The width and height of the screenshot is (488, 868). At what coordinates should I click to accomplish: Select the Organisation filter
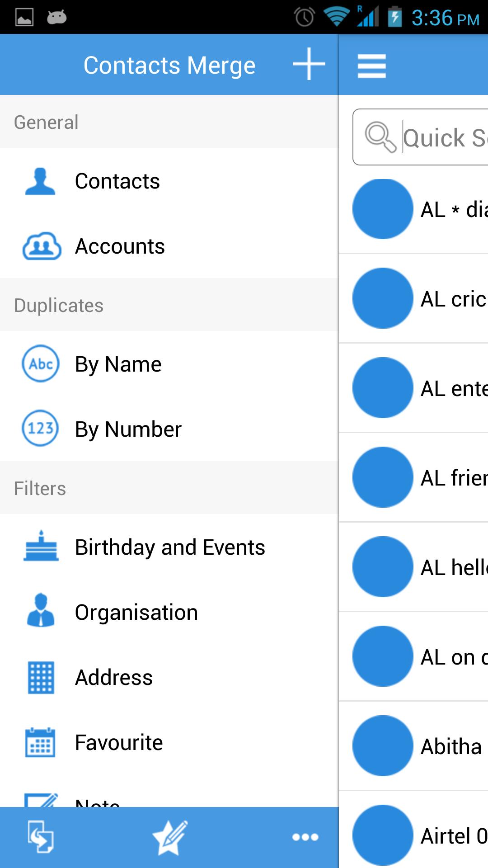(x=136, y=613)
